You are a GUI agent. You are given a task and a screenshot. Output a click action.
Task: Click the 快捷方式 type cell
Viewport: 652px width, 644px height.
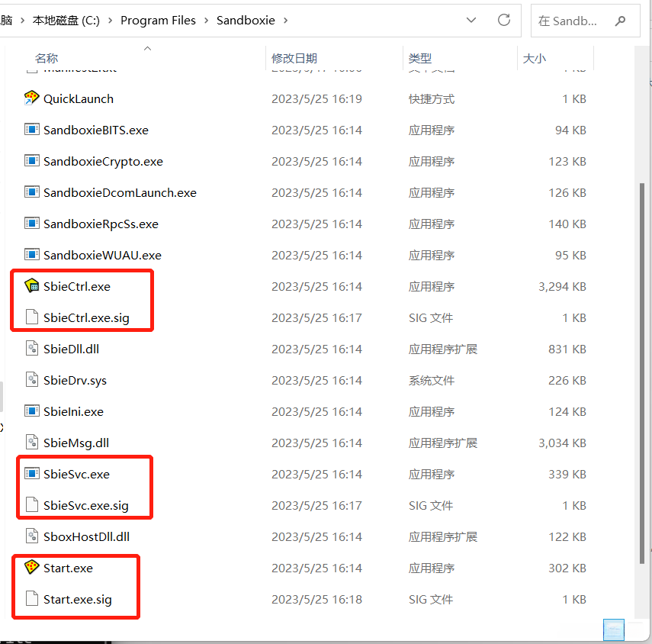(432, 98)
